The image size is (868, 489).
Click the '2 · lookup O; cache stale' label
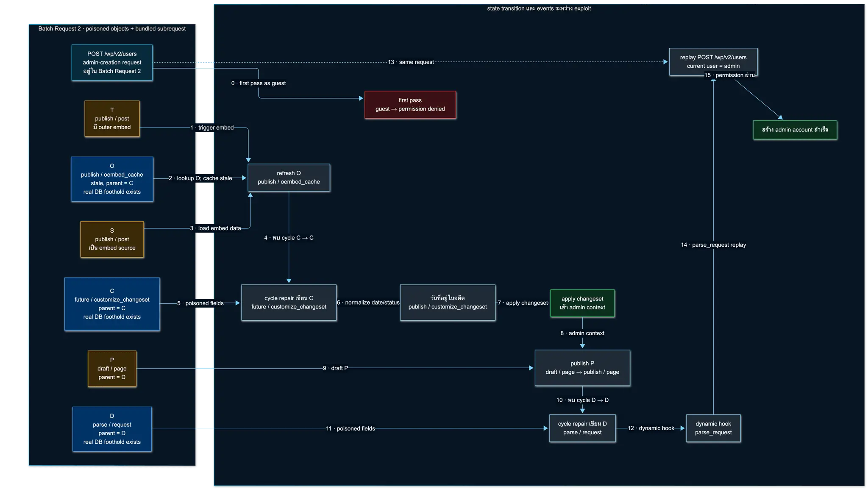200,178
